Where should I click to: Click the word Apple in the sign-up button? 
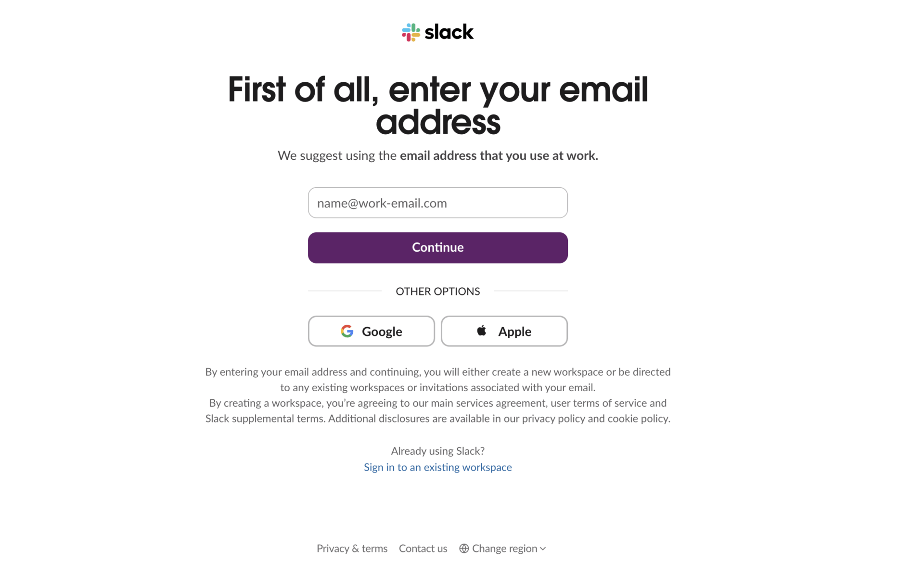click(514, 332)
